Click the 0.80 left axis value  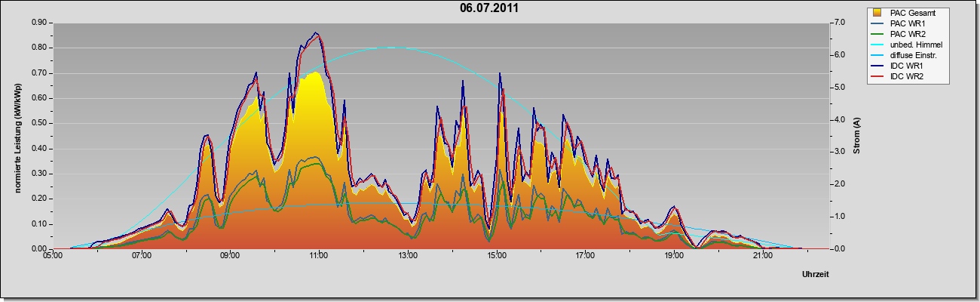click(39, 48)
